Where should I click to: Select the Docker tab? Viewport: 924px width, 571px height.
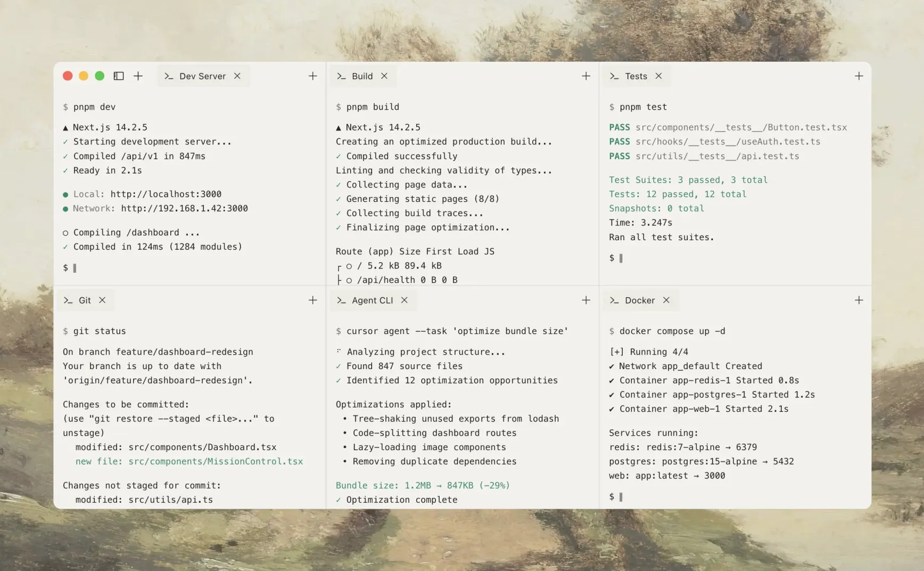click(639, 300)
